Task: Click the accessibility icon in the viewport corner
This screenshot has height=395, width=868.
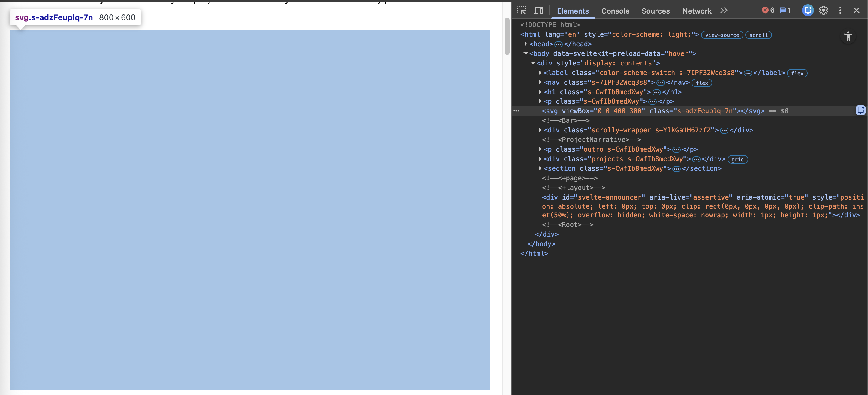Action: (x=848, y=36)
